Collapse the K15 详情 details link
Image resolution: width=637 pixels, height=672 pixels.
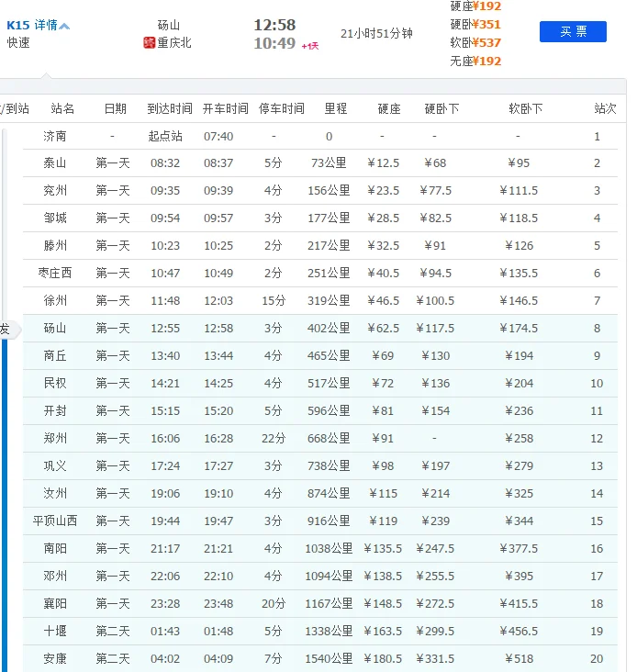click(x=39, y=26)
